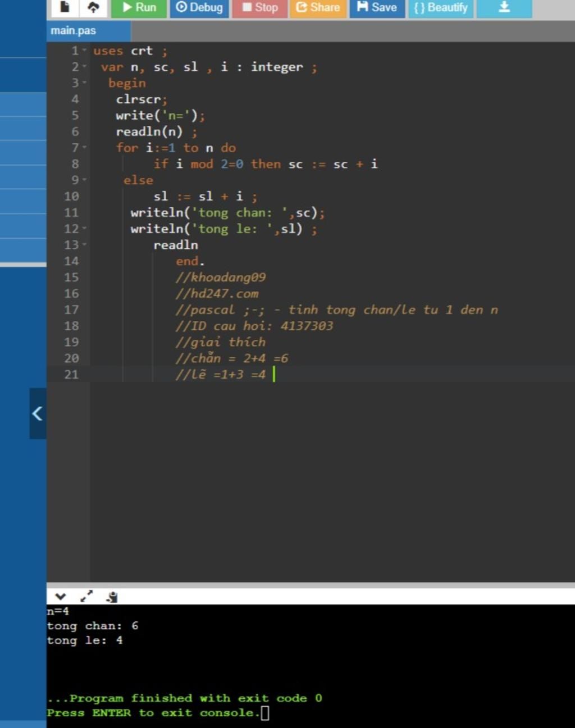The height and width of the screenshot is (728, 575).
Task: Click the '//ID cau hoi: 4137303' comment
Action: click(x=254, y=326)
